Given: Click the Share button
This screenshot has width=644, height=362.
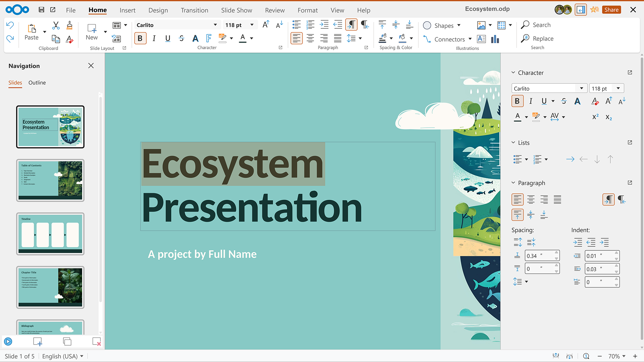Looking at the screenshot, I should pos(611,9).
